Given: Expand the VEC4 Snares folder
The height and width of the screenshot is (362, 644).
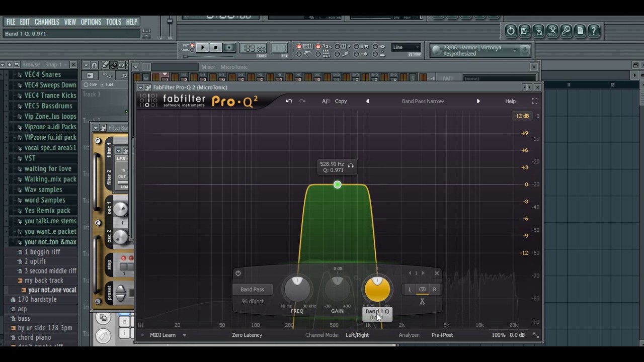Looking at the screenshot, I should point(42,74).
